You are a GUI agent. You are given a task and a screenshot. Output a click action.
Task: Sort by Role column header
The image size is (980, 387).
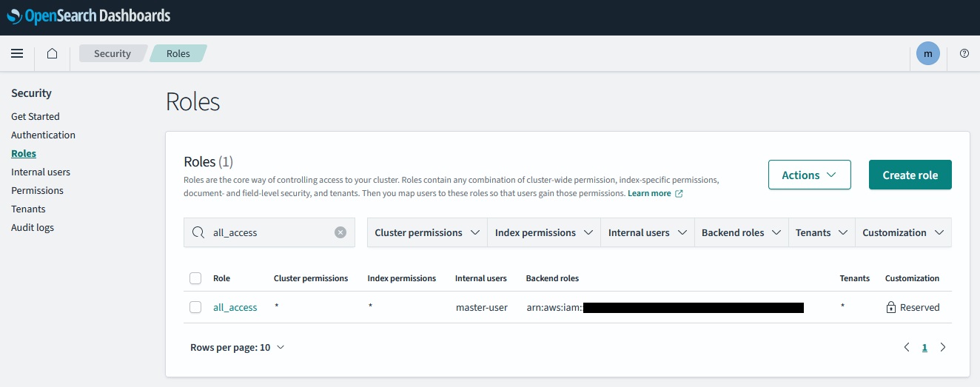(222, 278)
